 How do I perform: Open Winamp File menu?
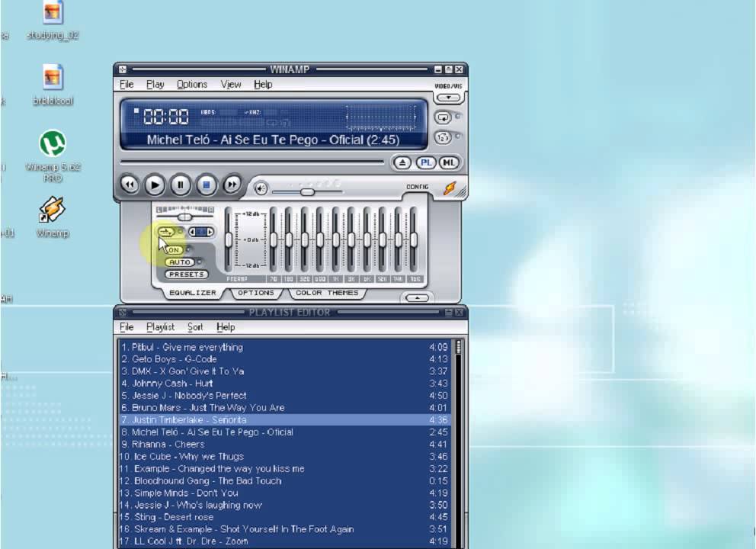click(127, 85)
